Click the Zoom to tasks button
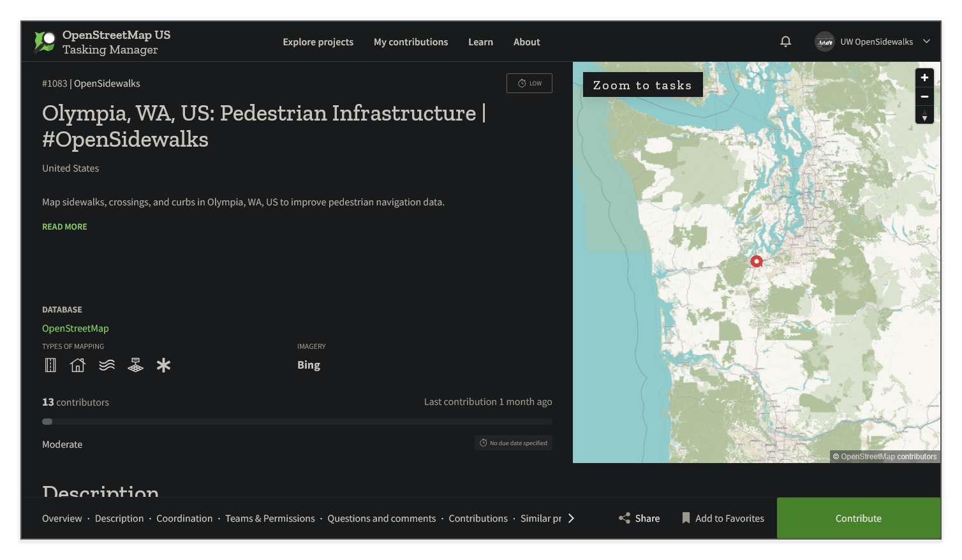962x560 pixels. coord(642,84)
